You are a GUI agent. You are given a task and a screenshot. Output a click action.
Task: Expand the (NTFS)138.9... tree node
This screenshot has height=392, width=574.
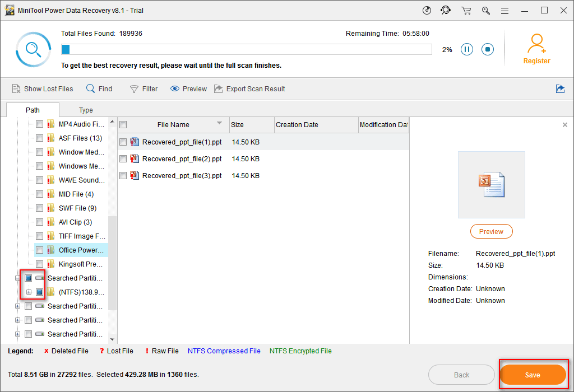(x=29, y=292)
